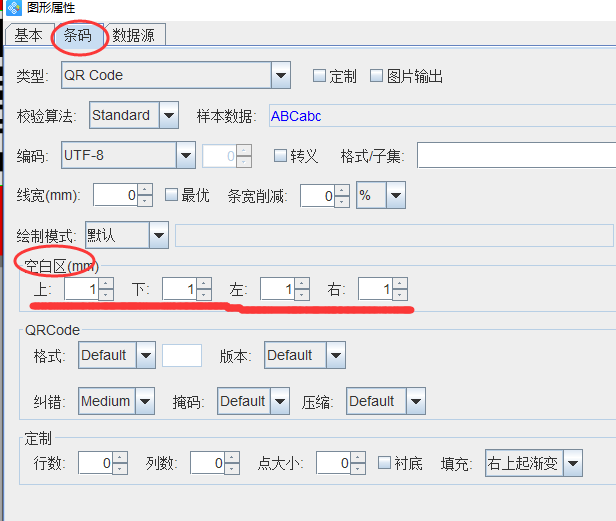Enable the 定制 checkbox
The width and height of the screenshot is (616, 521).
320,76
